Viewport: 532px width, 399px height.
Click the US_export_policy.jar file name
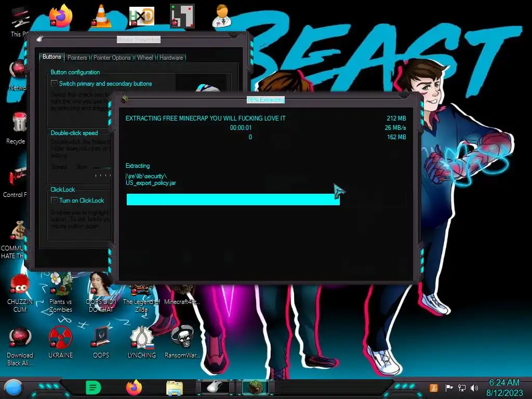click(151, 183)
